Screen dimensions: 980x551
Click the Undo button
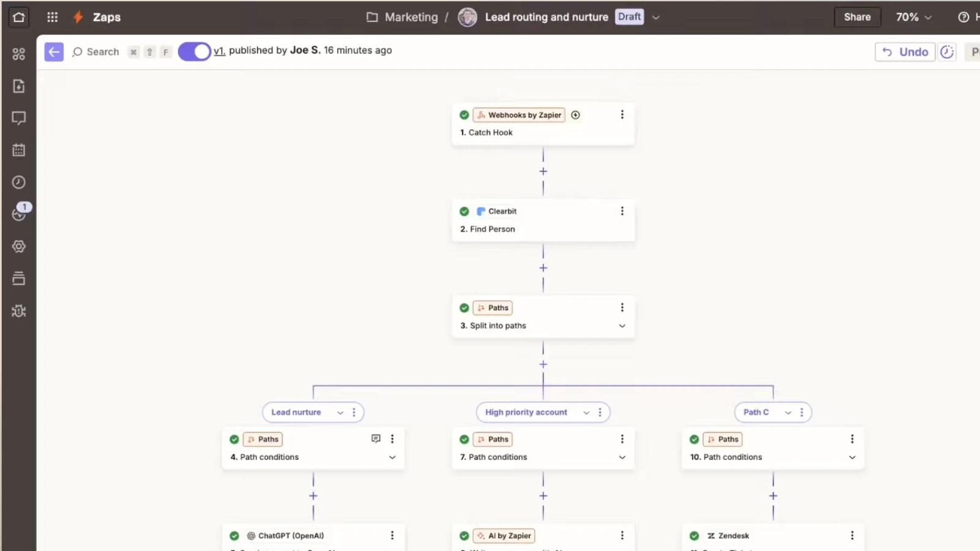tap(905, 52)
